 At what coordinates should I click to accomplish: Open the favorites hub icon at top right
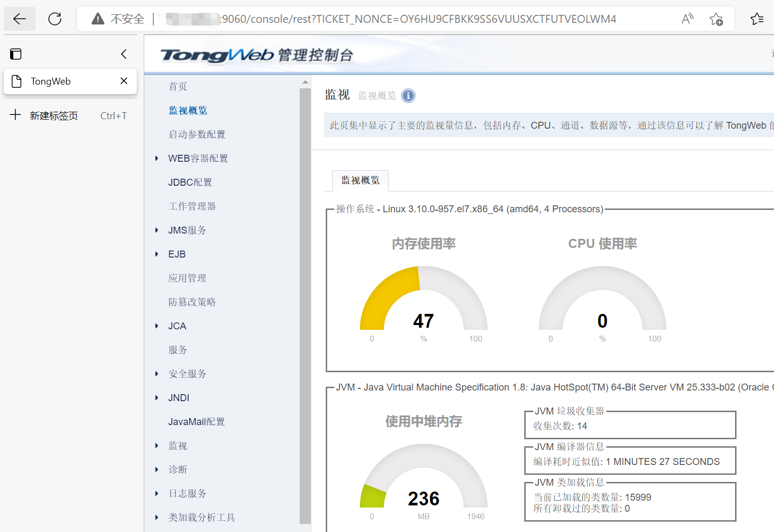pos(757,19)
